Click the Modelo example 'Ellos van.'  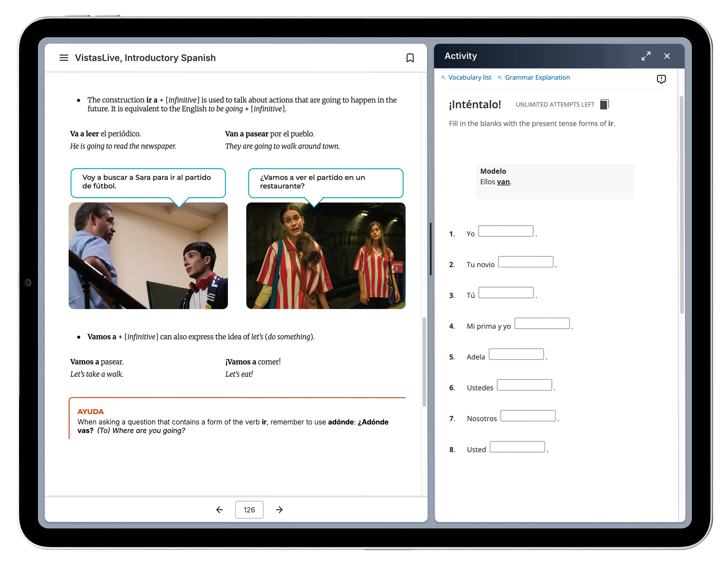point(496,182)
